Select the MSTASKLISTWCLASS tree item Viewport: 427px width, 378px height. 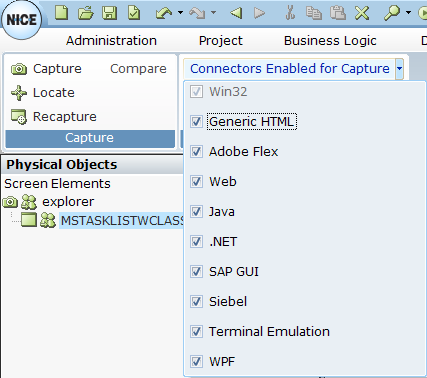click(122, 220)
